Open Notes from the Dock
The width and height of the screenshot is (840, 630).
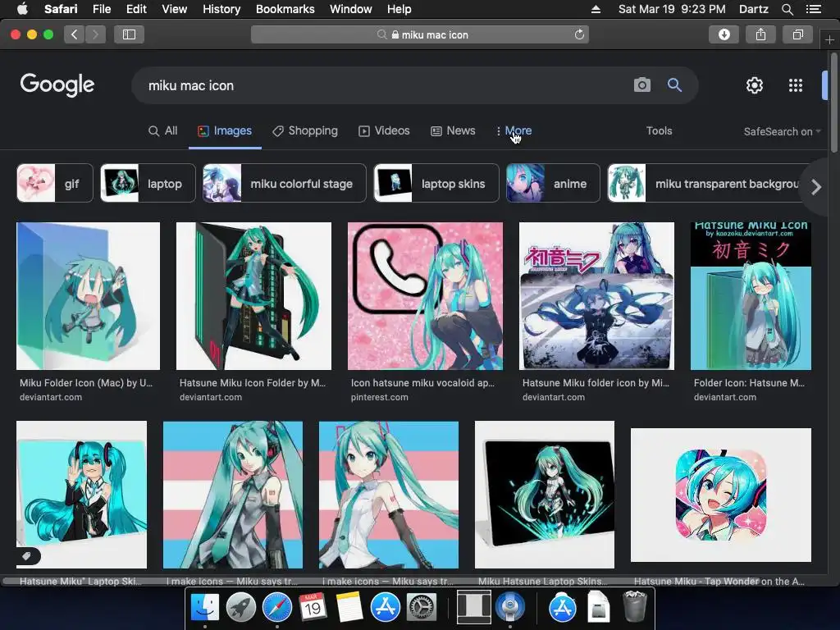(x=349, y=606)
